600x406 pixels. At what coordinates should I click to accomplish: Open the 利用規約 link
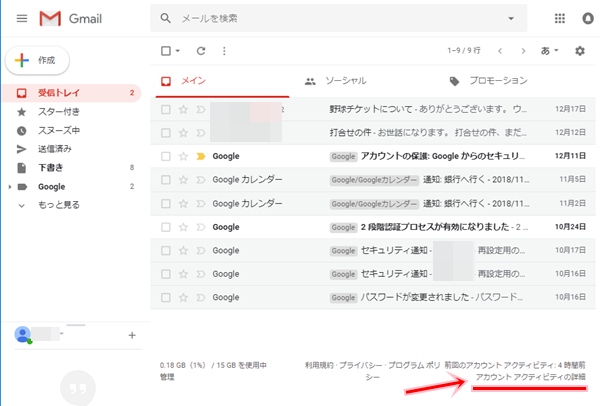click(319, 365)
